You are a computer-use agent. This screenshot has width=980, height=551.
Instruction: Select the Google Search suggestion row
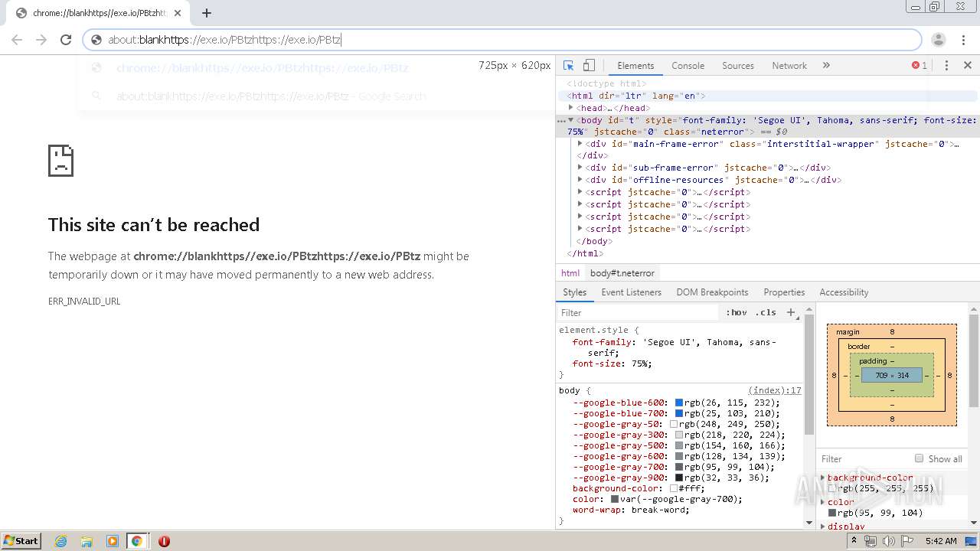tap(315, 96)
